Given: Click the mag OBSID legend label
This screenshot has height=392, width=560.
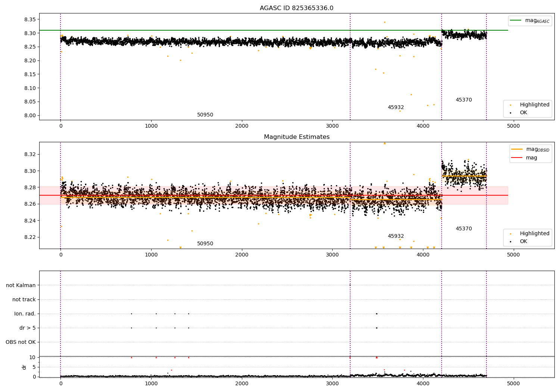Looking at the screenshot, I should click(x=538, y=149).
